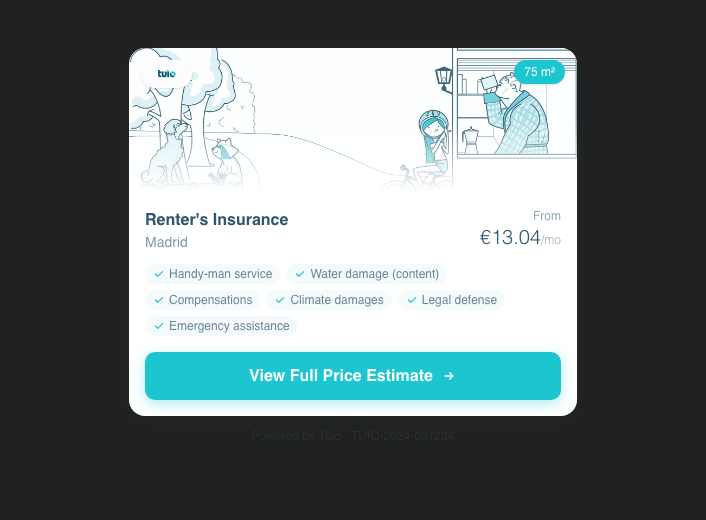Open the Renter's Insurance title
Screen dimensions: 706x520
(x=216, y=220)
